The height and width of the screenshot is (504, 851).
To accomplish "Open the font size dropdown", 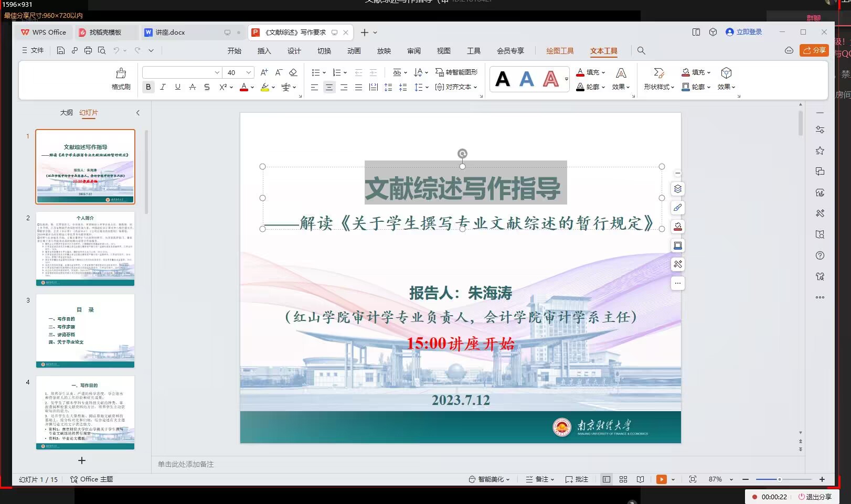I will pyautogui.click(x=249, y=72).
